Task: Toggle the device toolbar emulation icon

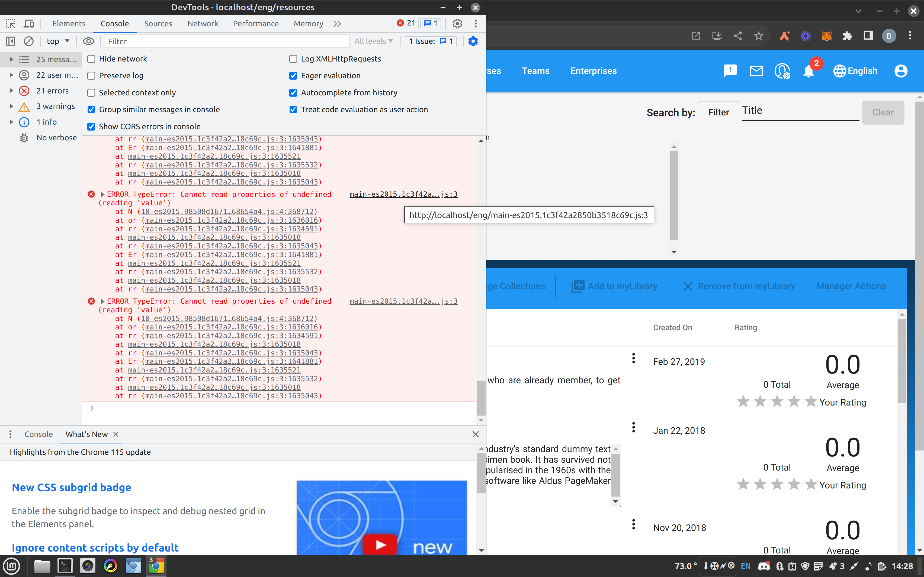Action: (x=29, y=23)
